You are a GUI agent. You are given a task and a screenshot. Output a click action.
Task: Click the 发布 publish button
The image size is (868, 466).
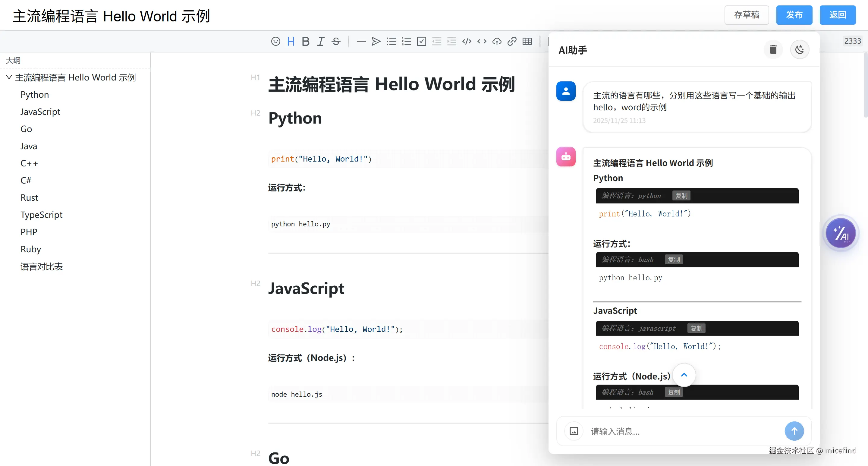[x=794, y=15]
